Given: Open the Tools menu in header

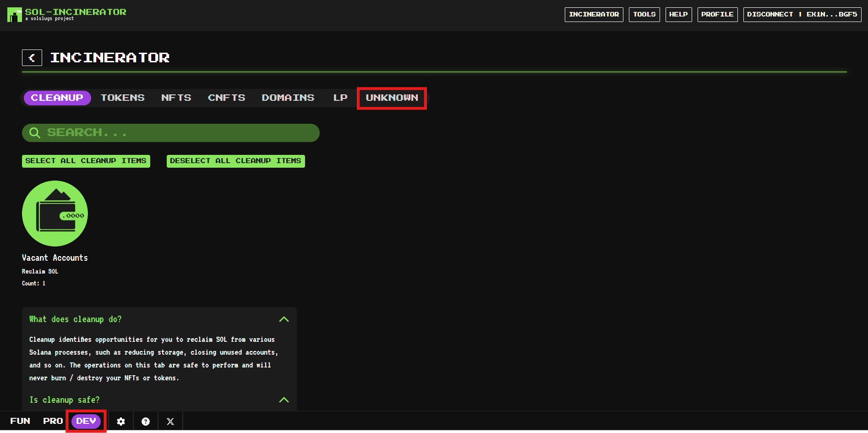Looking at the screenshot, I should tap(644, 15).
